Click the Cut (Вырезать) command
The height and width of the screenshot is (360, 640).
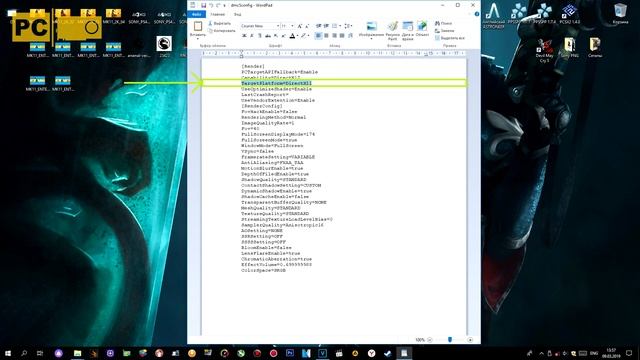coord(219,24)
